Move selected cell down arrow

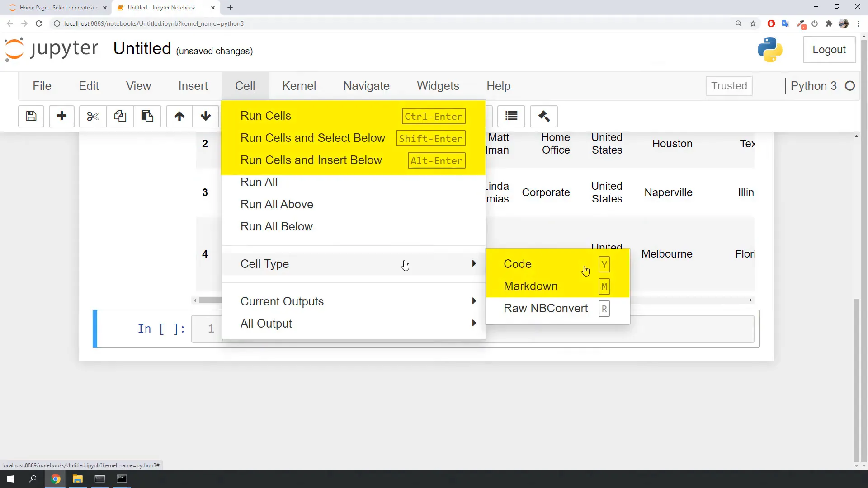point(206,116)
